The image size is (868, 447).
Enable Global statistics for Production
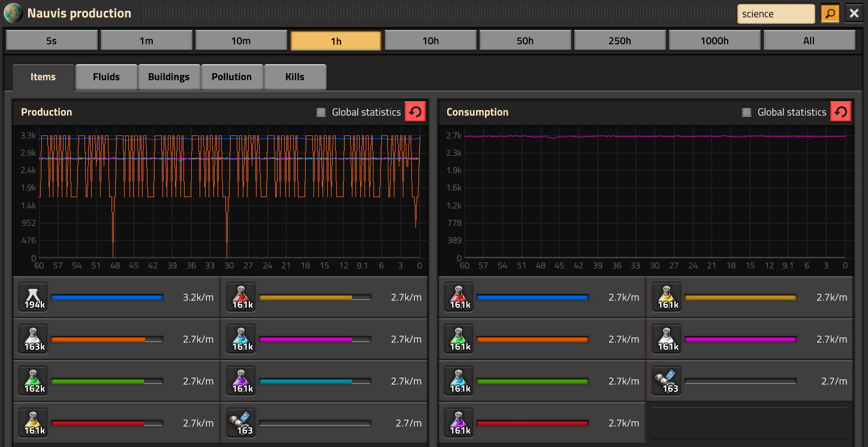coord(321,112)
